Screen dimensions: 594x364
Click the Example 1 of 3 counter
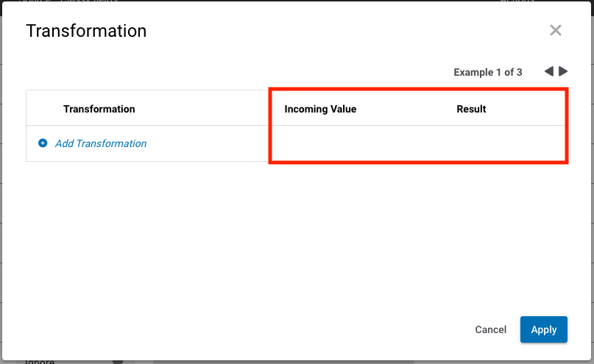pyautogui.click(x=487, y=72)
